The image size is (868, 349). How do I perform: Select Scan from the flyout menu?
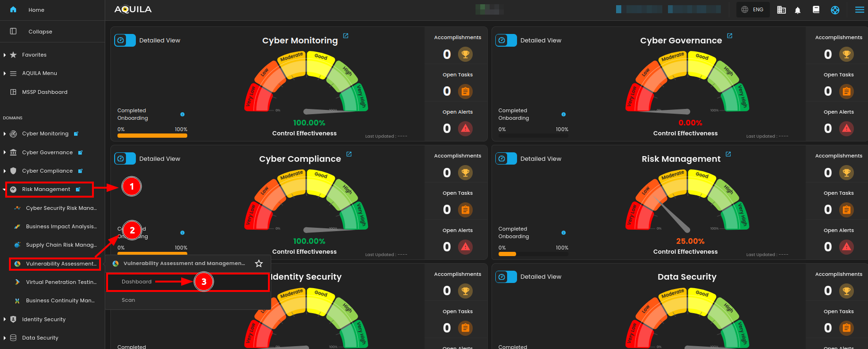tap(128, 300)
